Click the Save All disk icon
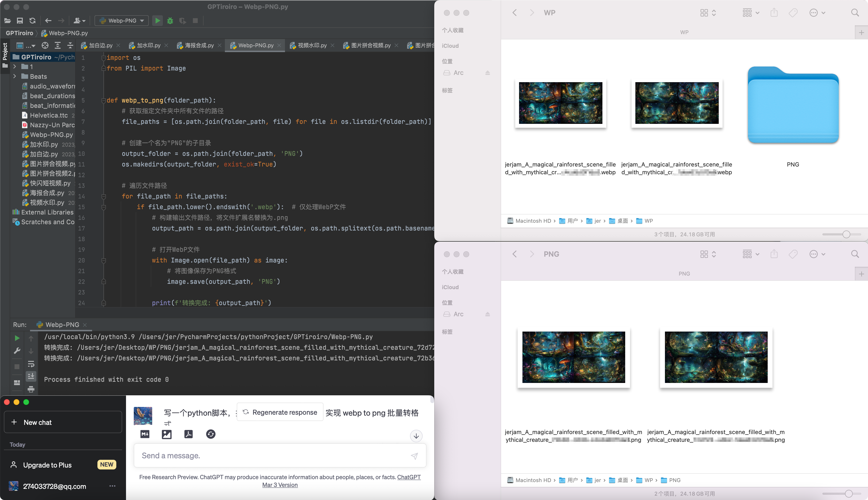 pyautogui.click(x=20, y=21)
